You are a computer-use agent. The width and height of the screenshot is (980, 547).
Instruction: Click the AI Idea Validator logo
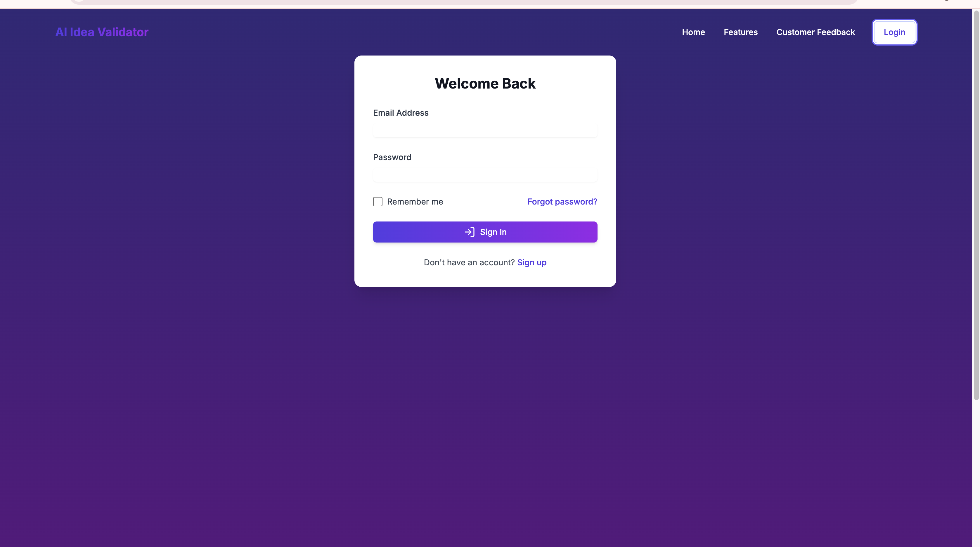pyautogui.click(x=102, y=32)
